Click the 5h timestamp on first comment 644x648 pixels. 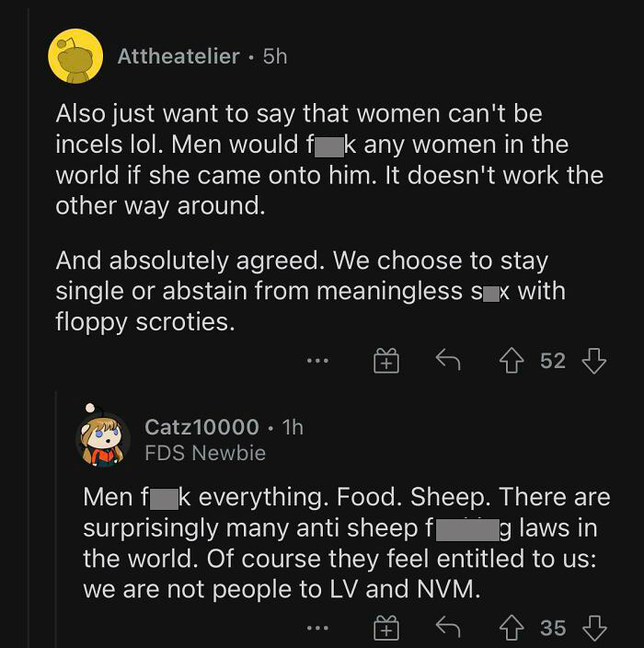coord(275,56)
